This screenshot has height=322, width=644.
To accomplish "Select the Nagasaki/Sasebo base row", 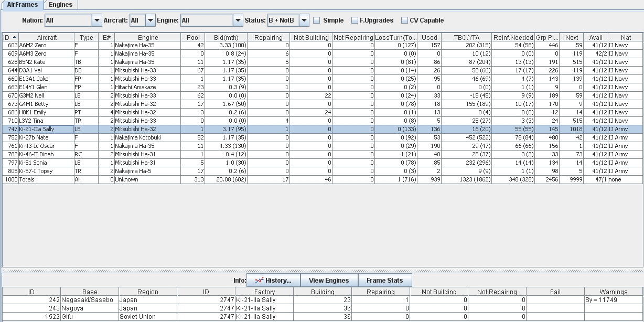I will [323, 300].
